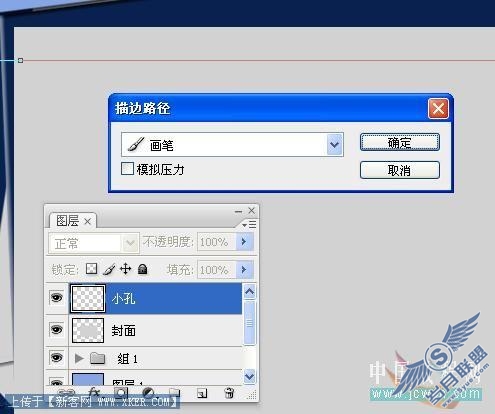495x414 pixels.
Task: Click the layers list scroll down arrow
Action: tap(250, 377)
